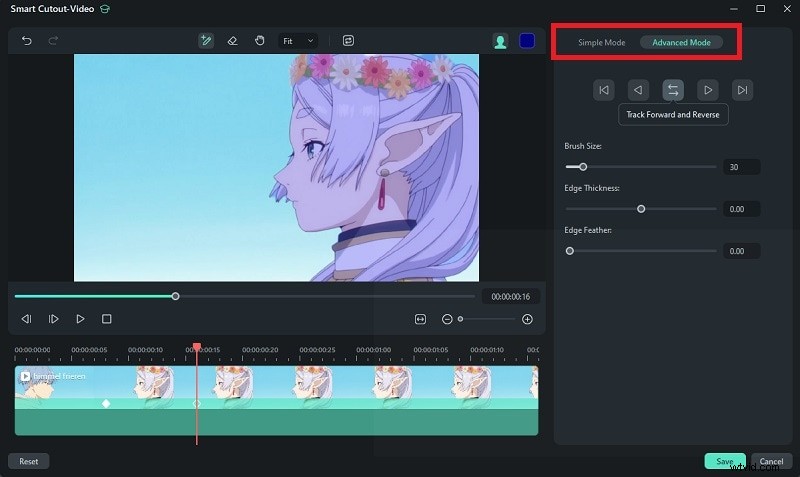The width and height of the screenshot is (800, 477).
Task: Close the Smart Cutout window
Action: (x=787, y=9)
